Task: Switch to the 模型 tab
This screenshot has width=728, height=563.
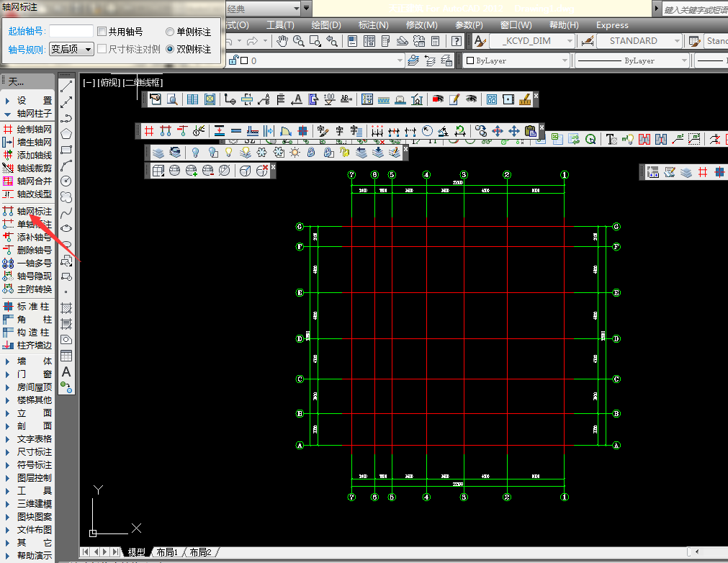Action: pos(136,552)
